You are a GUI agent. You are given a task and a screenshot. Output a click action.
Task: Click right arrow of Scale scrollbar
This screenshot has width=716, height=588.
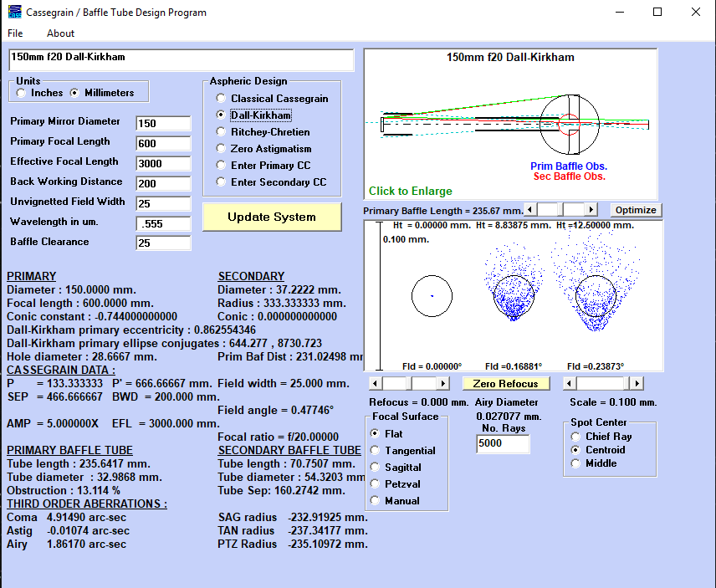tap(637, 383)
